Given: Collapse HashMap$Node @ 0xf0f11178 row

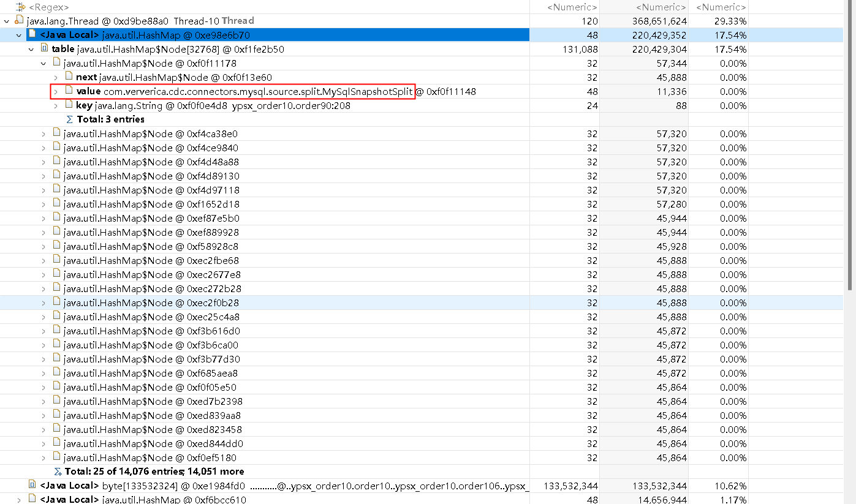Looking at the screenshot, I should (44, 64).
